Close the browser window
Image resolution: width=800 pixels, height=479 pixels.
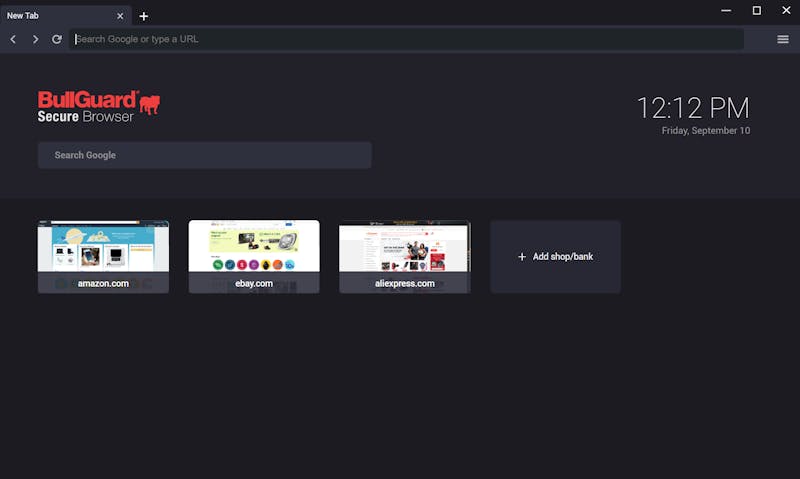[x=786, y=10]
